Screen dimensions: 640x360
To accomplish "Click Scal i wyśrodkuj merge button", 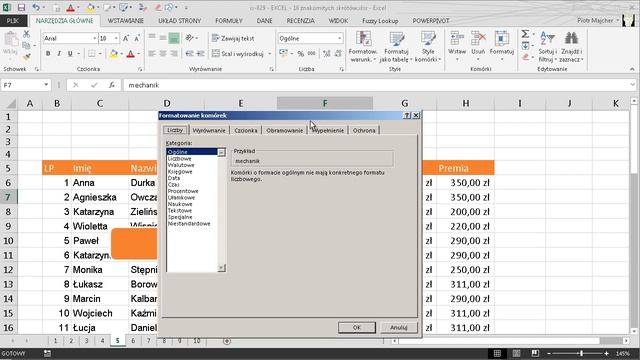I will pyautogui.click(x=238, y=53).
